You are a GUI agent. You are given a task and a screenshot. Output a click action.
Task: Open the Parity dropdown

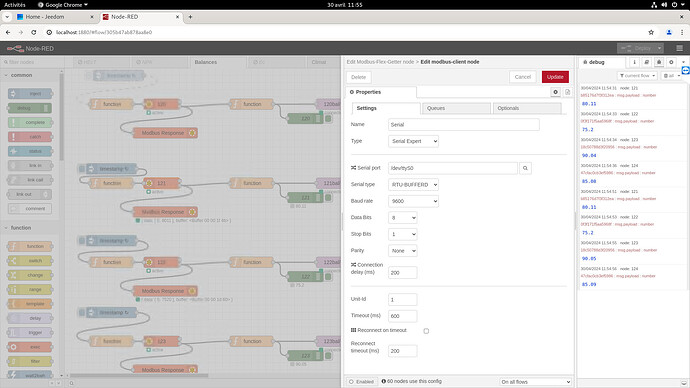[403, 251]
